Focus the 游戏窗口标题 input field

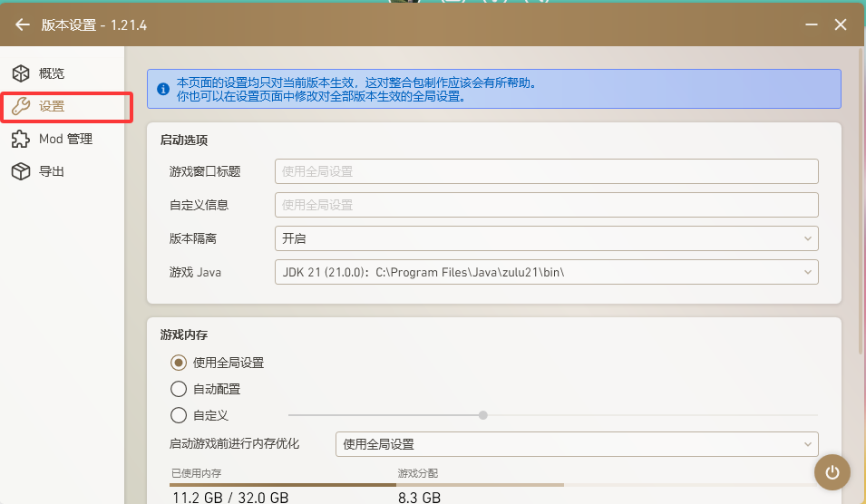pyautogui.click(x=546, y=171)
